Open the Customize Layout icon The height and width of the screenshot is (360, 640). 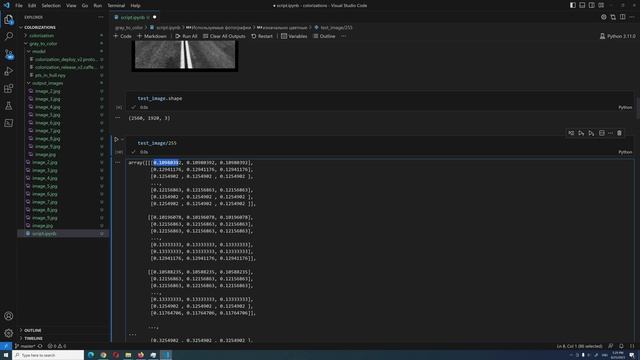[601, 5]
